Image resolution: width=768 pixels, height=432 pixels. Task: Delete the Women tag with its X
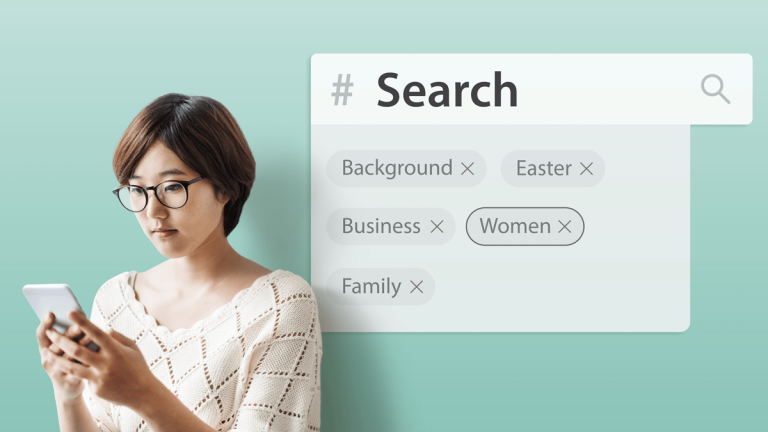point(565,227)
